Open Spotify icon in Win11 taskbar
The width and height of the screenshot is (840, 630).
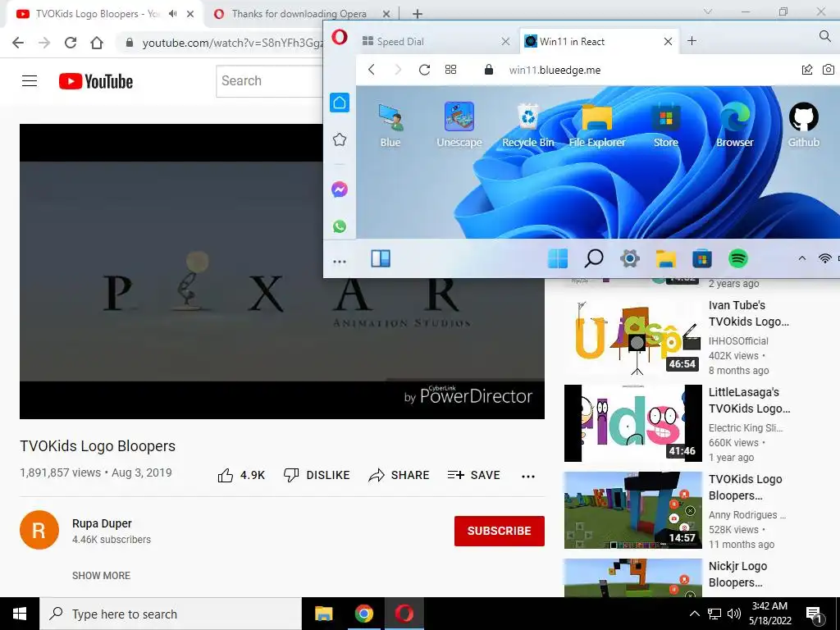(x=738, y=258)
